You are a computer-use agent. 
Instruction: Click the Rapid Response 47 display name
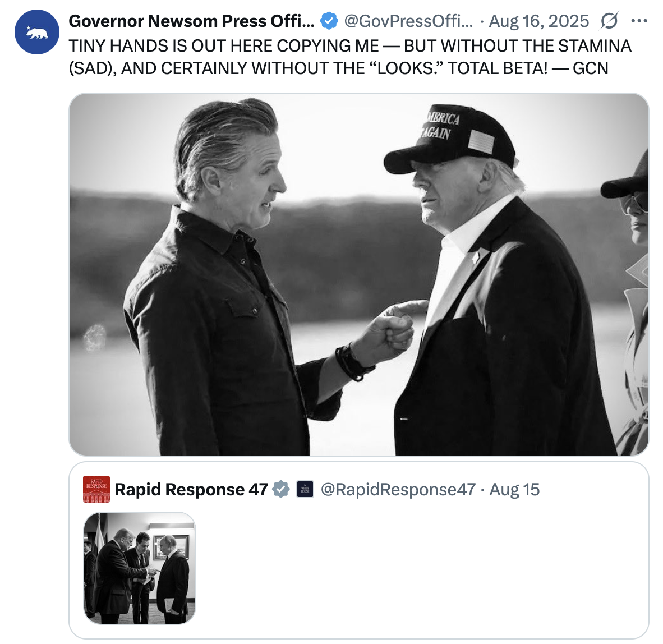pyautogui.click(x=191, y=489)
